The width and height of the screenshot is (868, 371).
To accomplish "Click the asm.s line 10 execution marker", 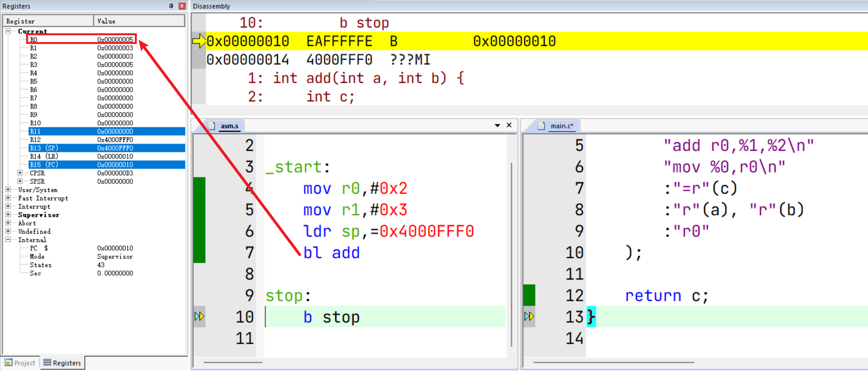I will [x=199, y=316].
